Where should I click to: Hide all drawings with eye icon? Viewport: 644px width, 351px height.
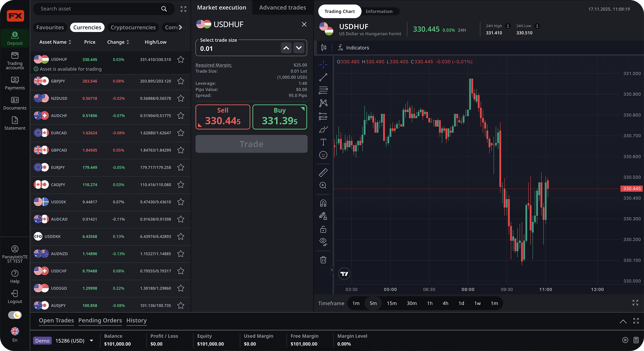(323, 242)
